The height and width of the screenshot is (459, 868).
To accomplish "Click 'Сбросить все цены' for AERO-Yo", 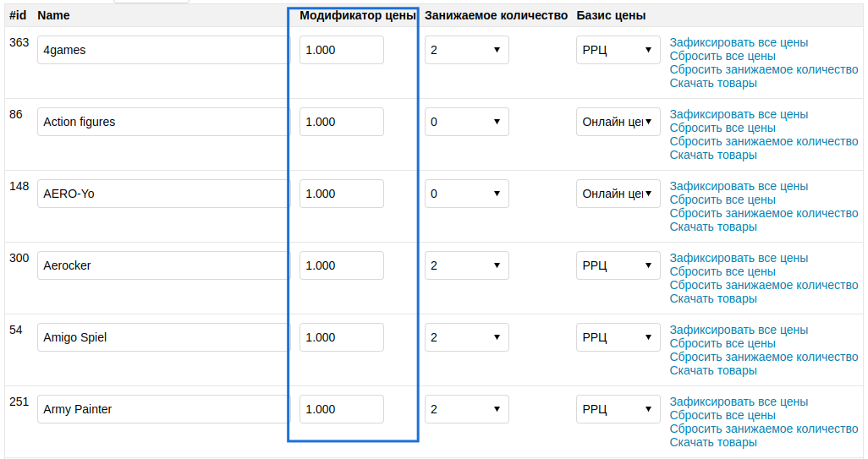I will [x=722, y=199].
